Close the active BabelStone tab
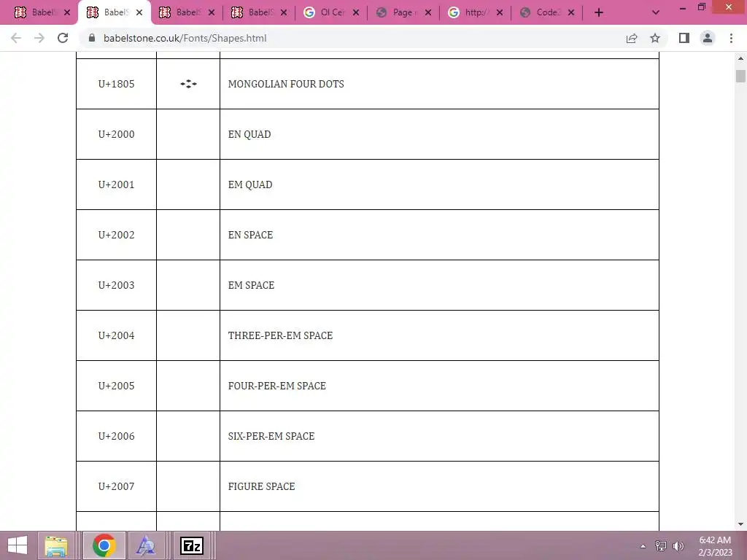The height and width of the screenshot is (560, 747). pyautogui.click(x=139, y=13)
